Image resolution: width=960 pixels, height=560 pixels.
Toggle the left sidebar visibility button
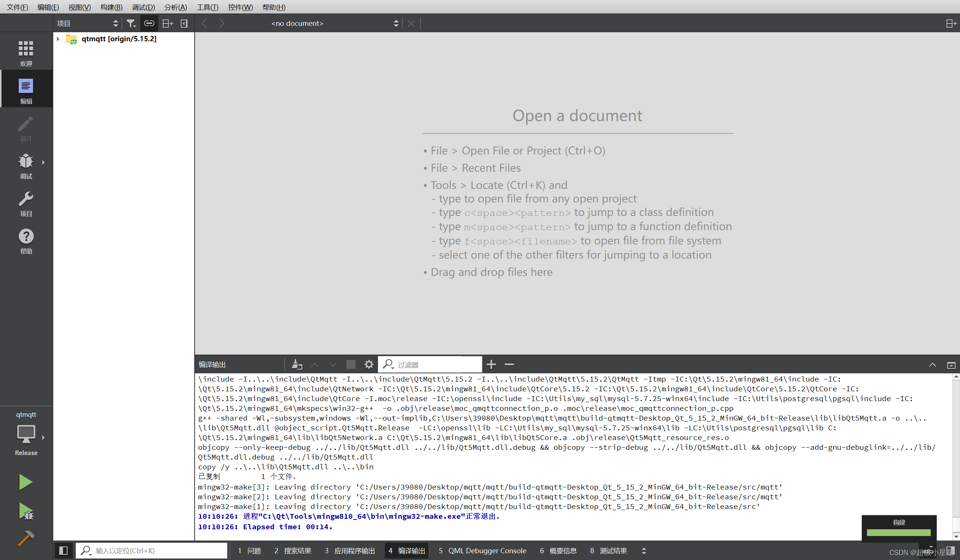coord(63,551)
